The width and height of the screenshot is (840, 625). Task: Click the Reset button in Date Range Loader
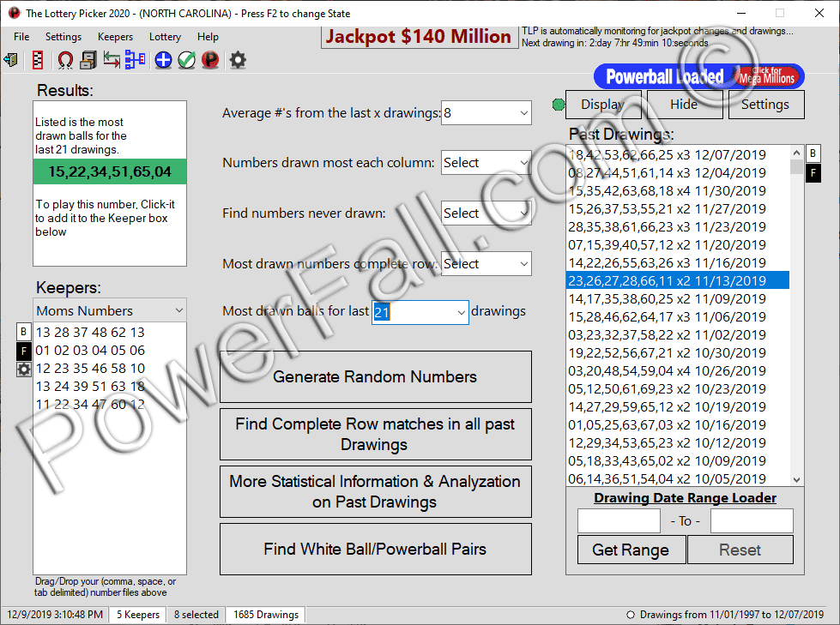click(x=740, y=550)
